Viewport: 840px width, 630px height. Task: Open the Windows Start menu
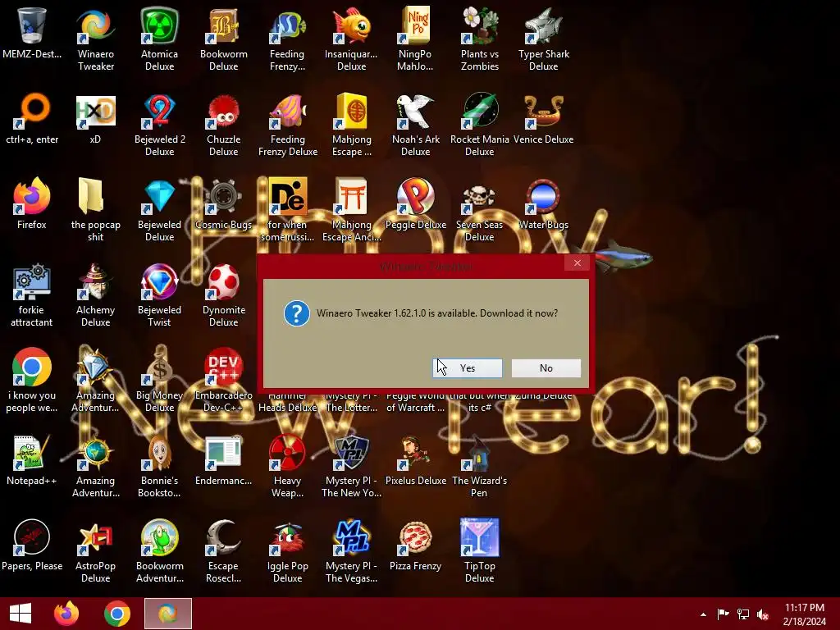21,614
